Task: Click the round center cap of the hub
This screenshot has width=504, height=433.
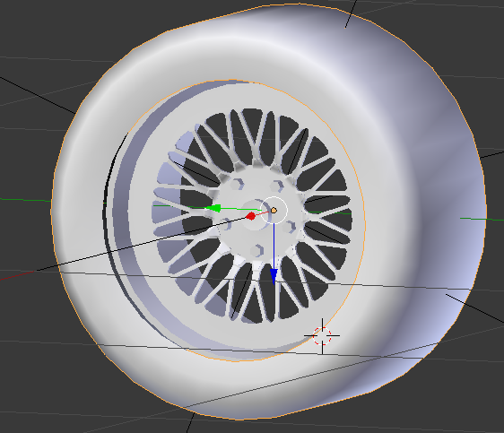Action: tap(256, 214)
